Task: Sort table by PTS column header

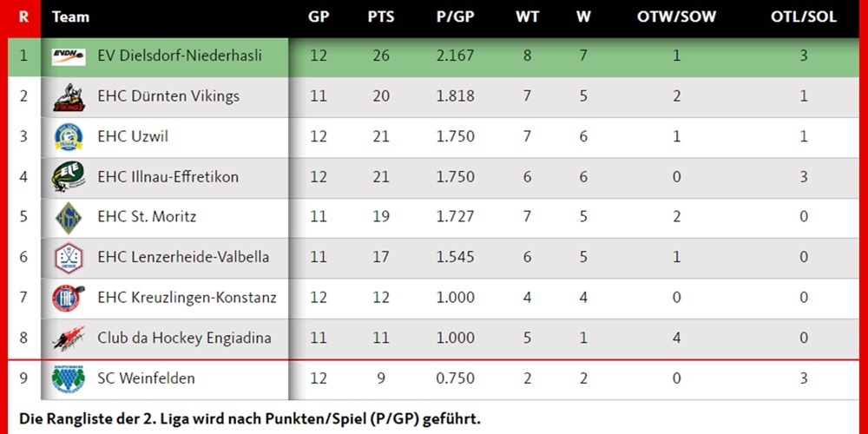Action: tap(380, 17)
